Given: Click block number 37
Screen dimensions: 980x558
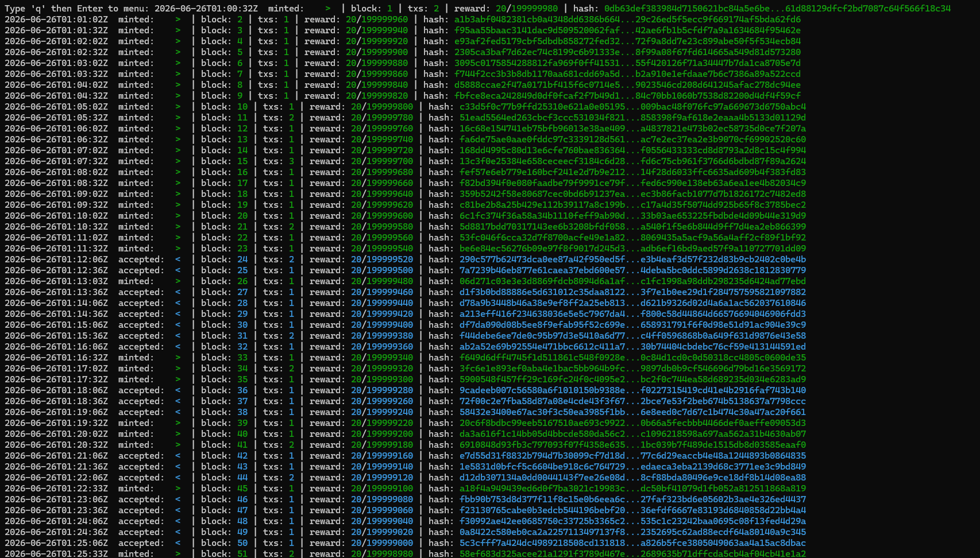Looking at the screenshot, I should pyautogui.click(x=242, y=401).
